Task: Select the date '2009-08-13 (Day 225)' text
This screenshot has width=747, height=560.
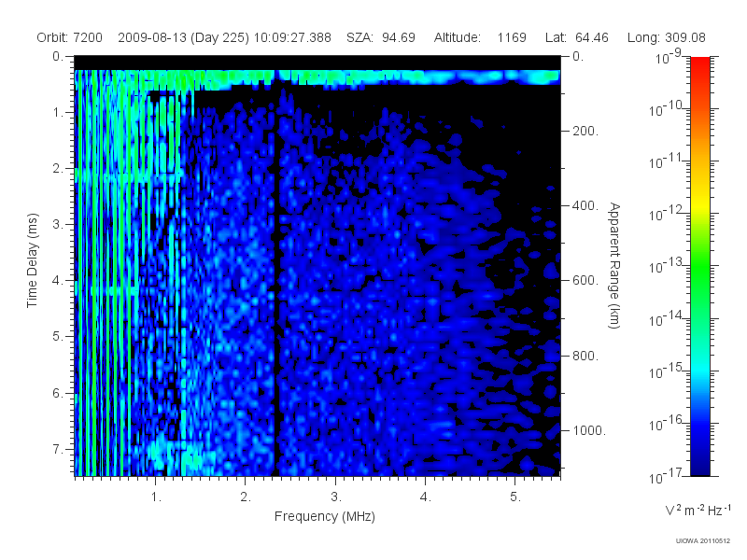Action: coord(183,37)
